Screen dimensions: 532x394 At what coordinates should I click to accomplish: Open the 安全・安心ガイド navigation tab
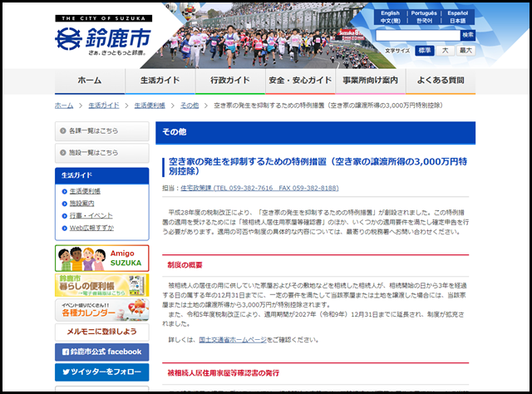click(x=300, y=81)
